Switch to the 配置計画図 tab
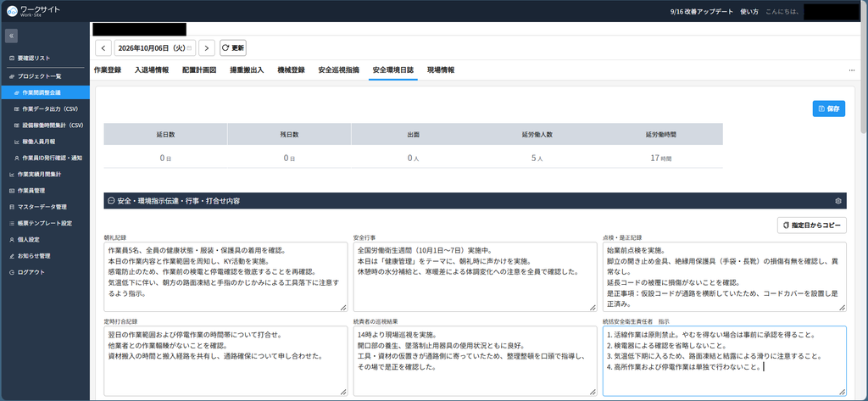 click(x=199, y=70)
